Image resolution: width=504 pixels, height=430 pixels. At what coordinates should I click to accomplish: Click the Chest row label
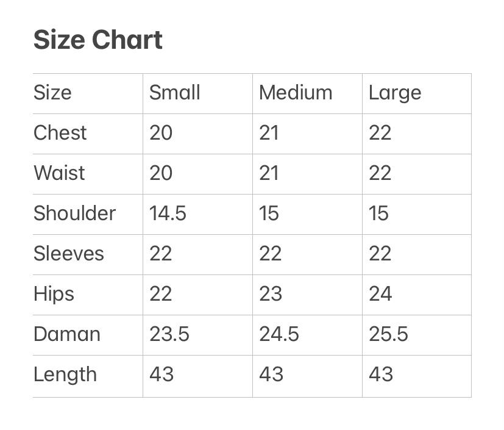coord(60,133)
